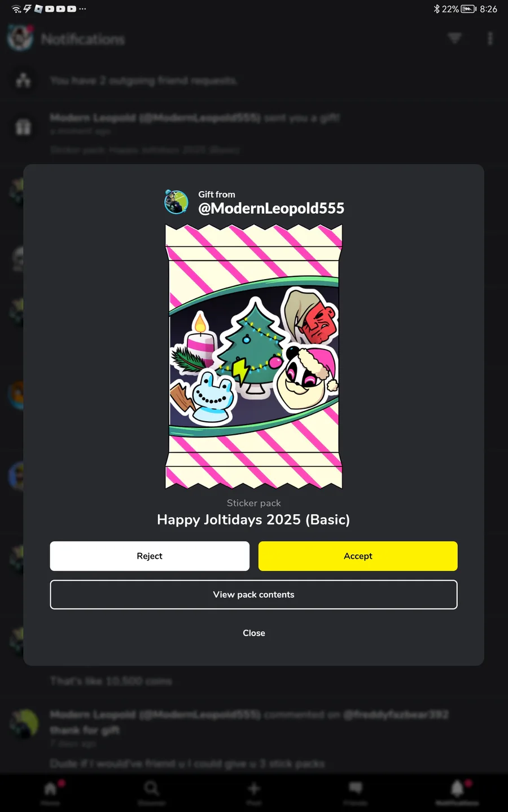Image resolution: width=508 pixels, height=812 pixels.
Task: Tap the battery indicator in status bar
Action: (468, 9)
